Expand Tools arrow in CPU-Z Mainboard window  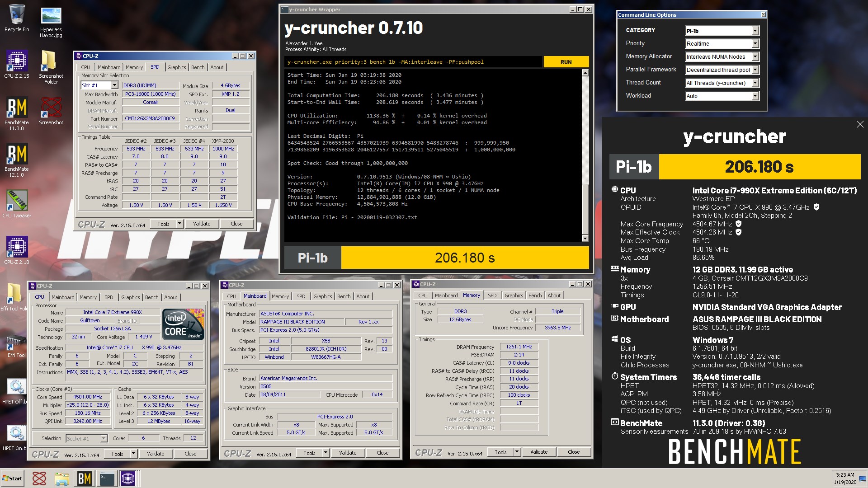[x=325, y=453]
